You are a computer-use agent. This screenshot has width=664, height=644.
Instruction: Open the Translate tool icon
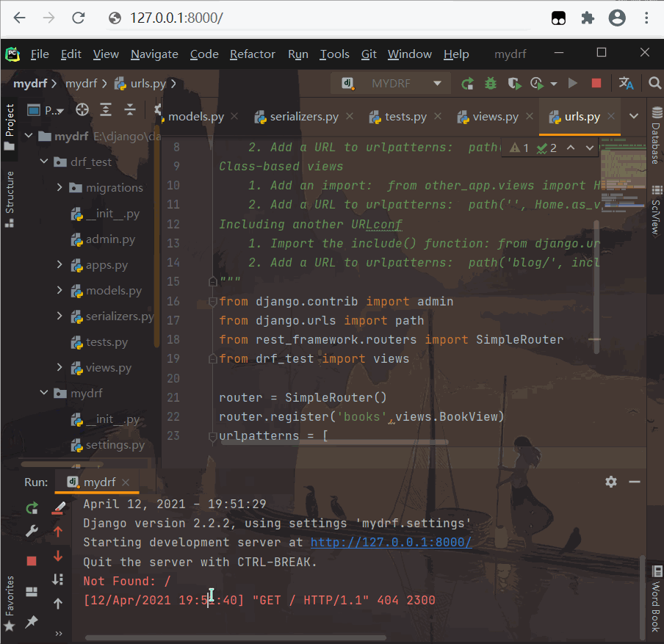pos(626,84)
